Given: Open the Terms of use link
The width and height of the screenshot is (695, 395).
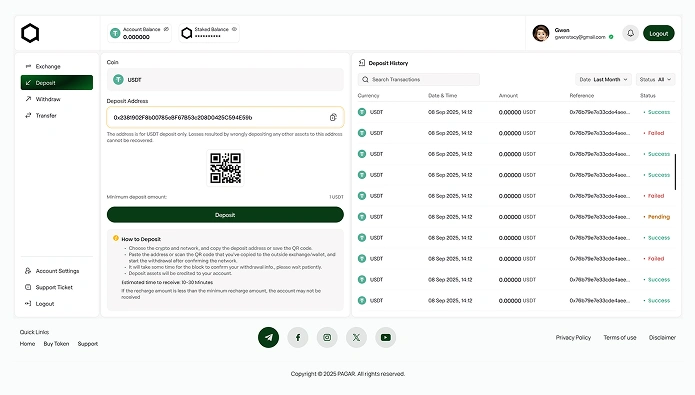Looking at the screenshot, I should tap(620, 337).
